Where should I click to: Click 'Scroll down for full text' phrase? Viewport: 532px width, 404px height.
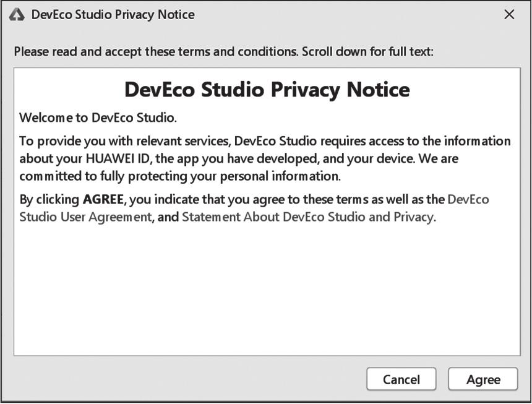coord(367,51)
